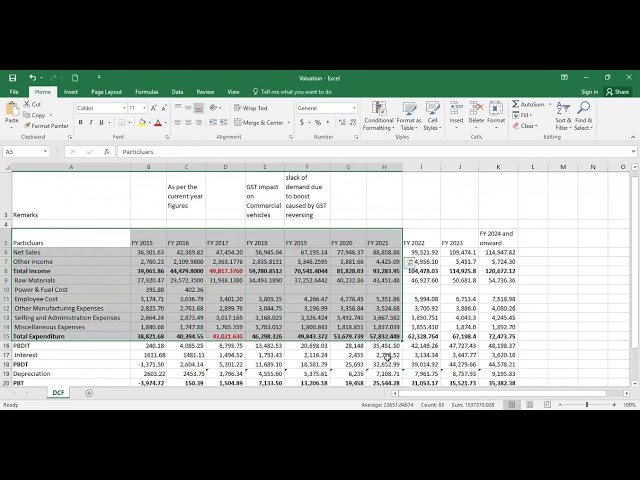Click the red font color swatch

(158, 122)
